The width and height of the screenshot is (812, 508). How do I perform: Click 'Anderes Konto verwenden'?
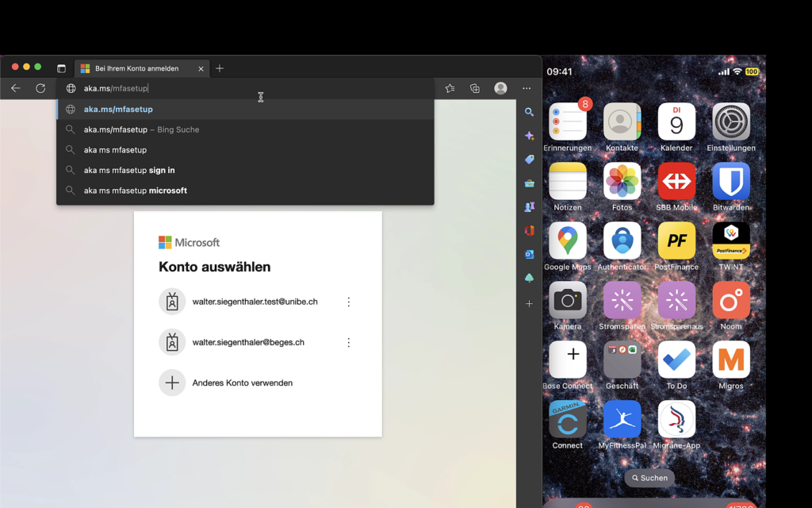[x=242, y=383]
